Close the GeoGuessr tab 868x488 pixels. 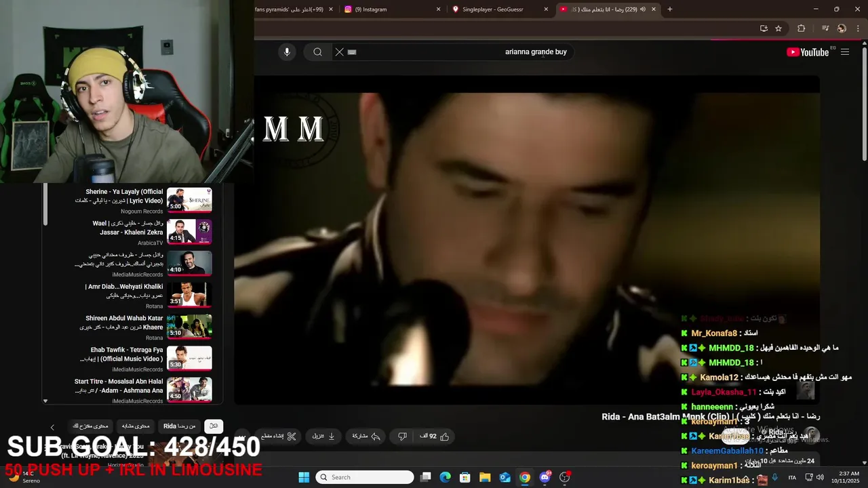tap(546, 9)
